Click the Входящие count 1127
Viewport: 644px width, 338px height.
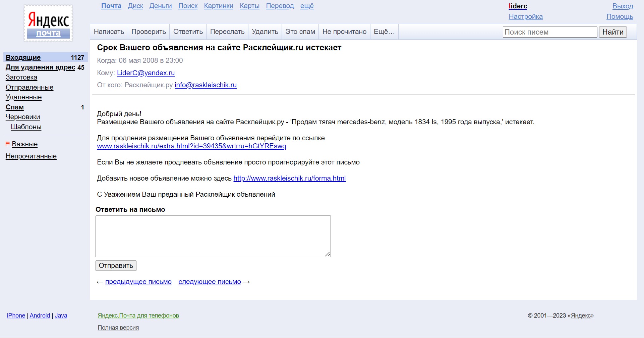click(77, 57)
